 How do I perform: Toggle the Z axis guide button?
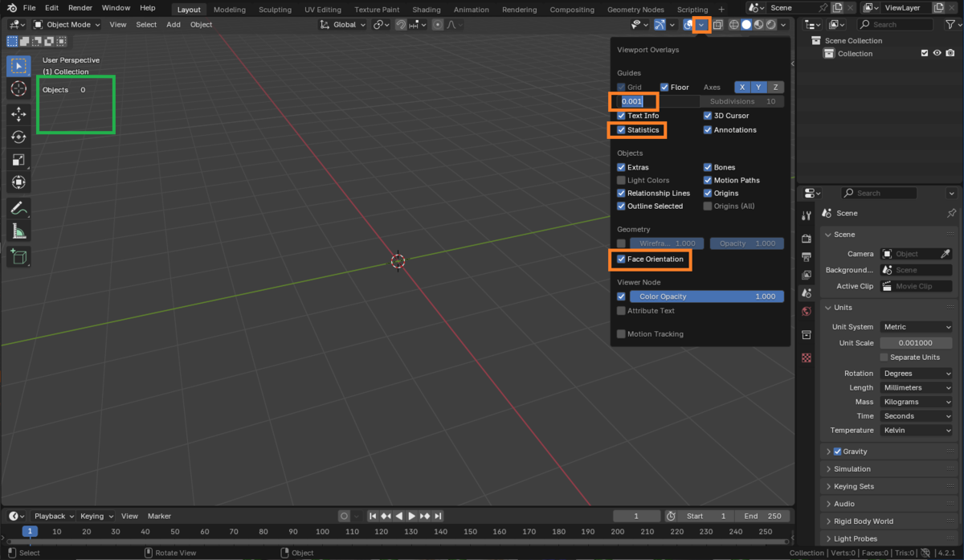775,88
